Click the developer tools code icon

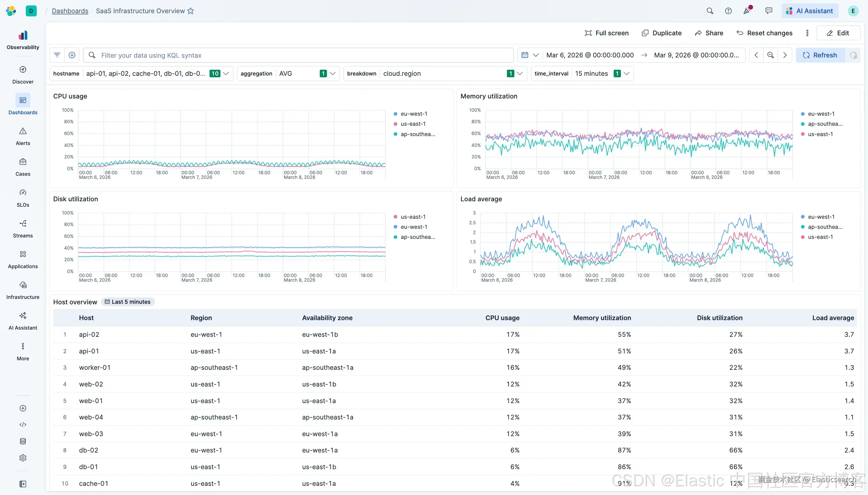pos(23,425)
